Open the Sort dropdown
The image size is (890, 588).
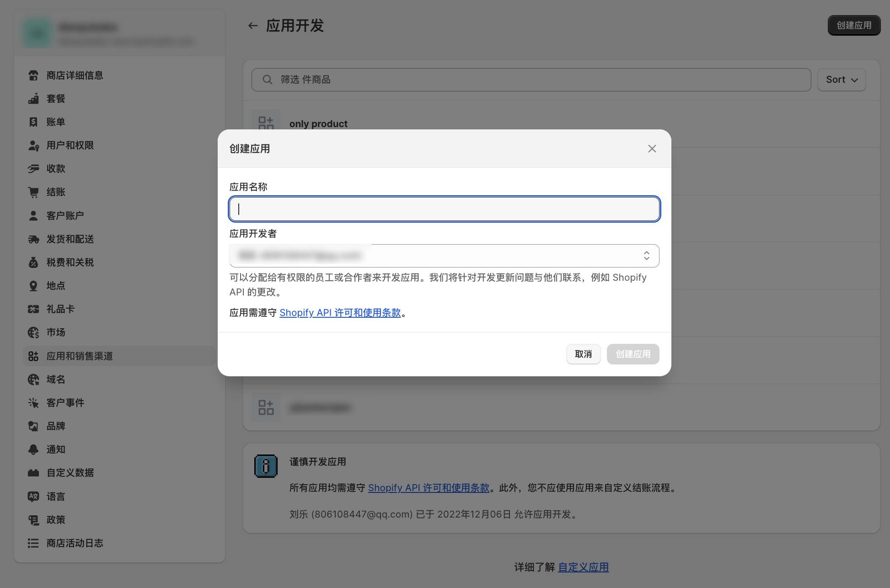pos(841,80)
